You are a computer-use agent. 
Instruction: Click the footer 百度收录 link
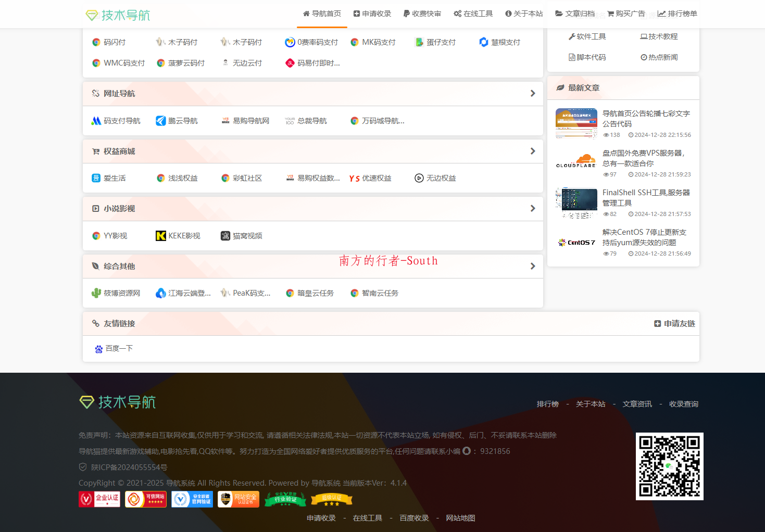click(x=414, y=518)
